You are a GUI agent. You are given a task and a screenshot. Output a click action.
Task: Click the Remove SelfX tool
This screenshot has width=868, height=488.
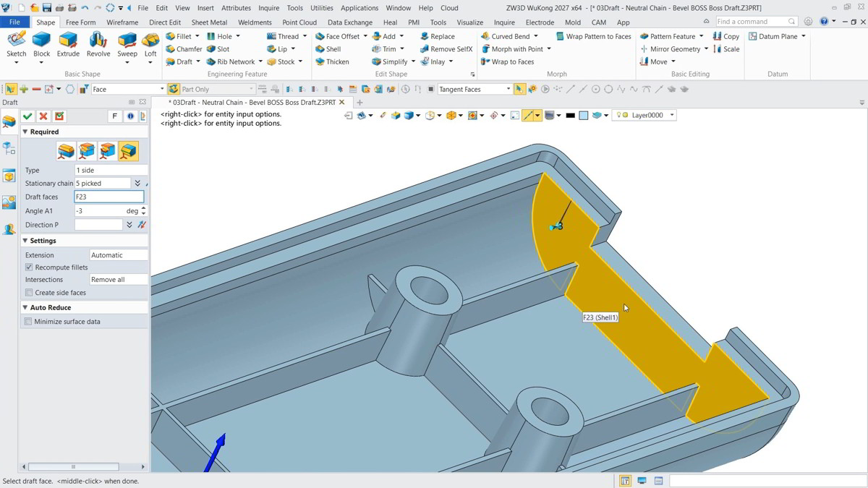click(446, 49)
